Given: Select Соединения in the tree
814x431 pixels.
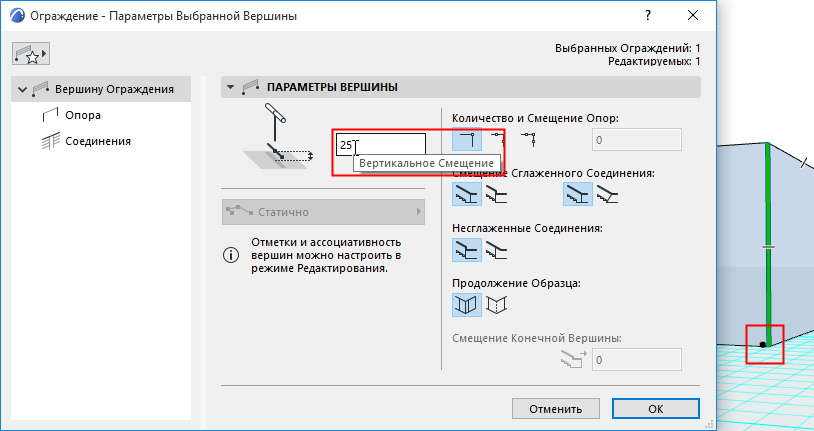Looking at the screenshot, I should pos(97,141).
